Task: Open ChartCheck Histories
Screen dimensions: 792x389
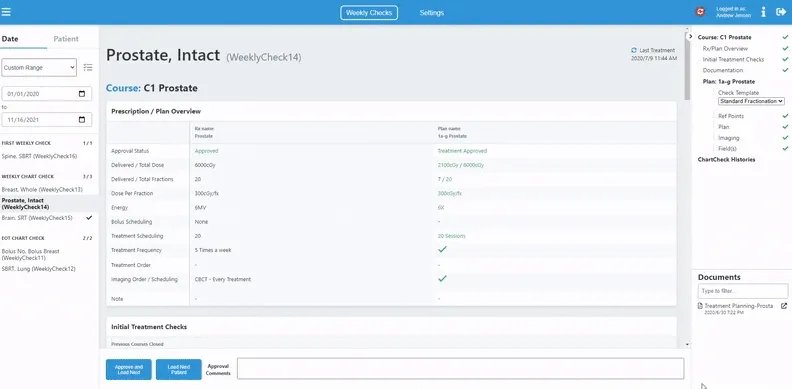Action: (x=726, y=160)
